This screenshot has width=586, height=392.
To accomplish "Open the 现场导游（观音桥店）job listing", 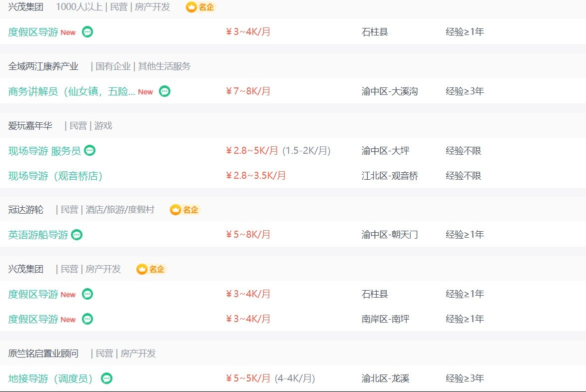I will click(55, 176).
